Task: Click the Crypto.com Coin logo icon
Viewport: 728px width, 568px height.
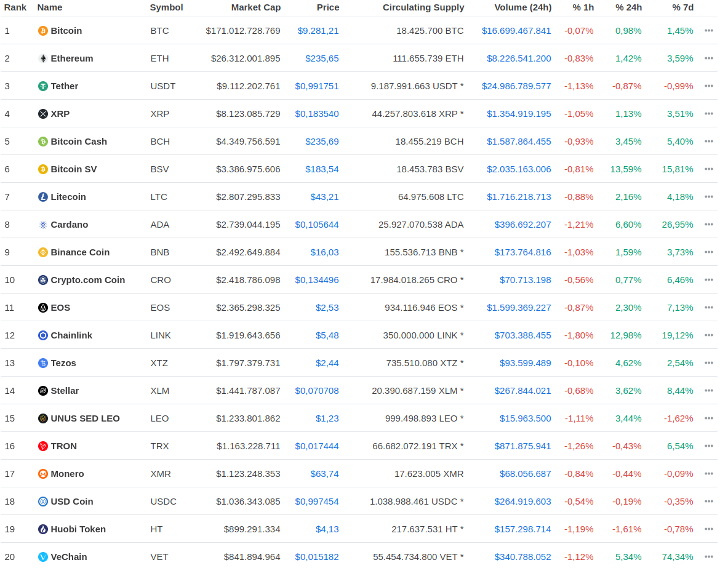Action: coord(42,280)
